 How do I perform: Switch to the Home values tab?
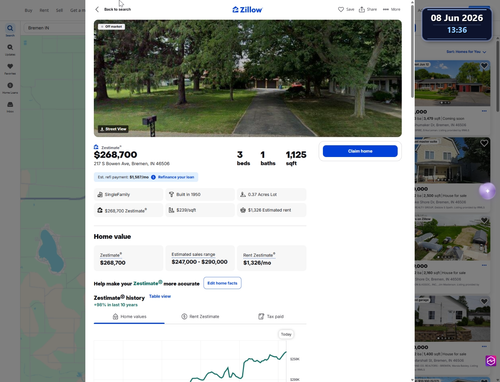(129, 317)
